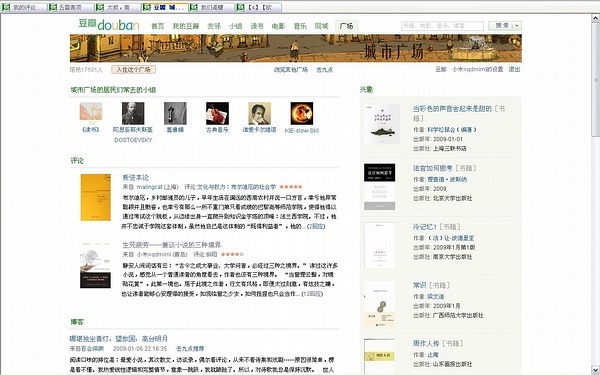
Task: Open the 常识 title link
Action: pyautogui.click(x=419, y=285)
